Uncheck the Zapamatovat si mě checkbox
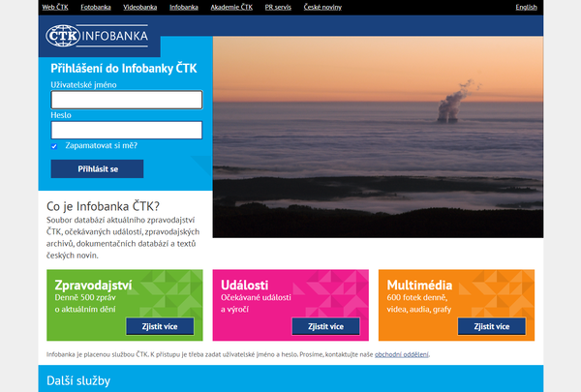The width and height of the screenshot is (581, 392). point(54,146)
